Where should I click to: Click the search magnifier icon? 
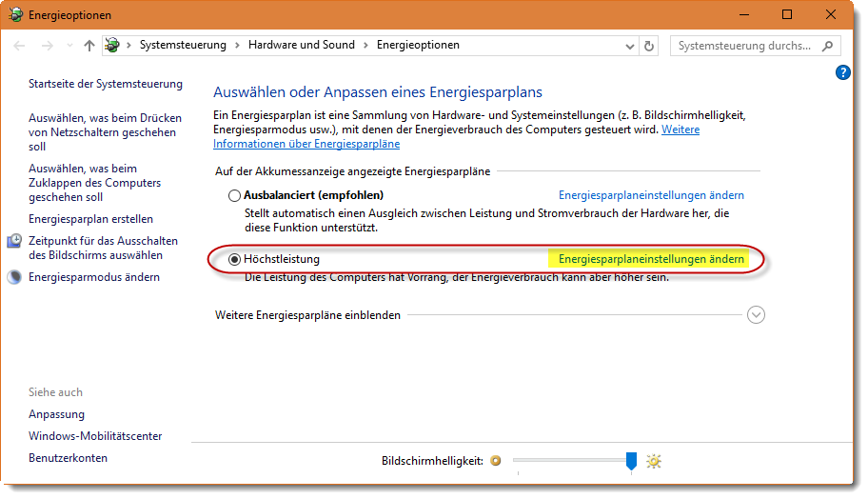point(827,46)
